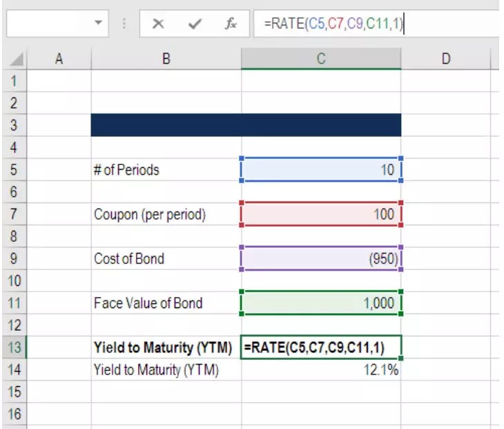Image resolution: width=504 pixels, height=429 pixels.
Task: Select row 3 header
Action: 14,125
